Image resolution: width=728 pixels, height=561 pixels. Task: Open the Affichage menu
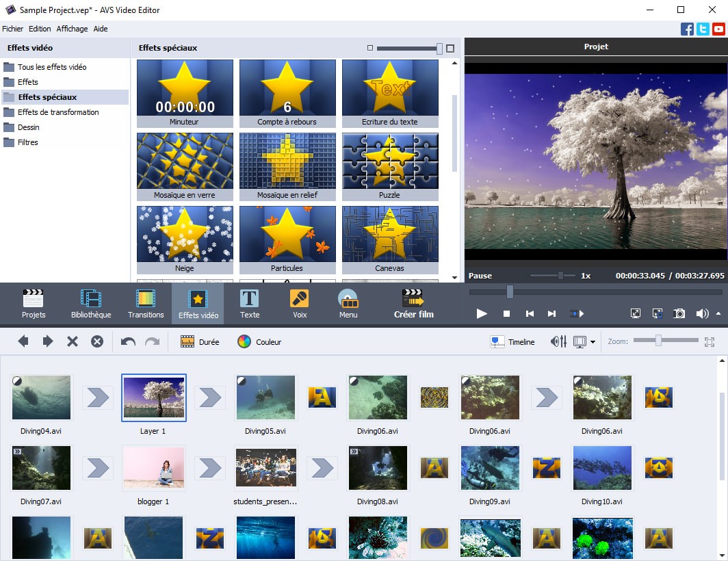[x=72, y=29]
